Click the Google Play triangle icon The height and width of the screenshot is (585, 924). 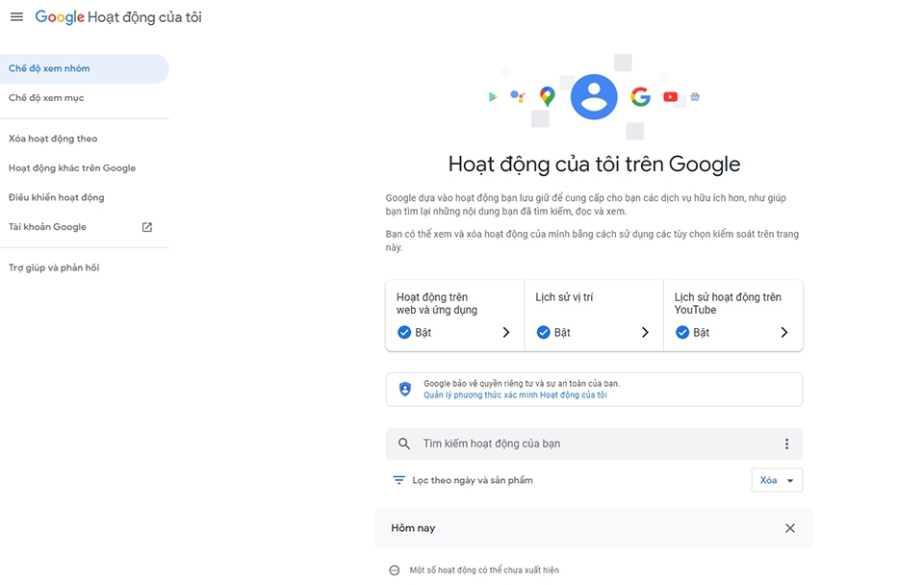[x=492, y=96]
